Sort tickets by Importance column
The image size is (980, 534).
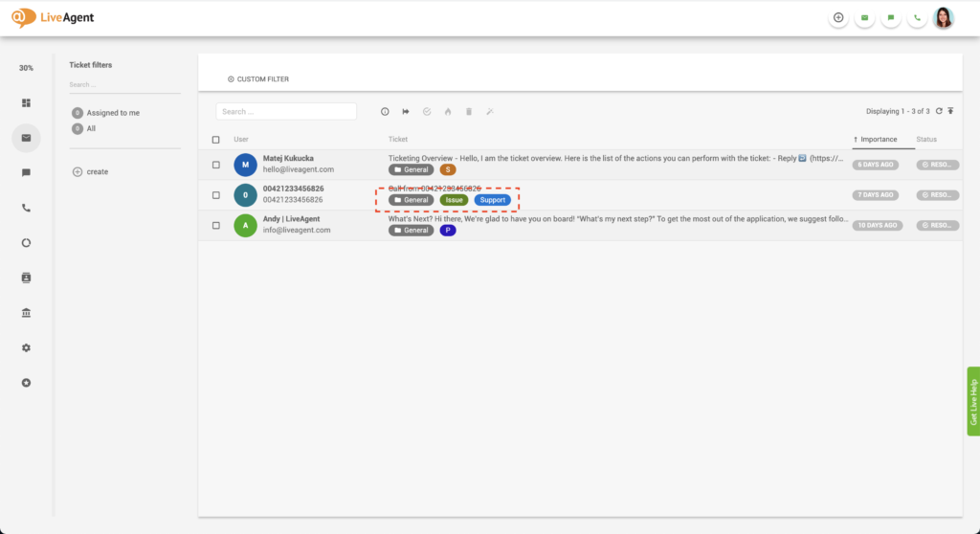point(878,140)
